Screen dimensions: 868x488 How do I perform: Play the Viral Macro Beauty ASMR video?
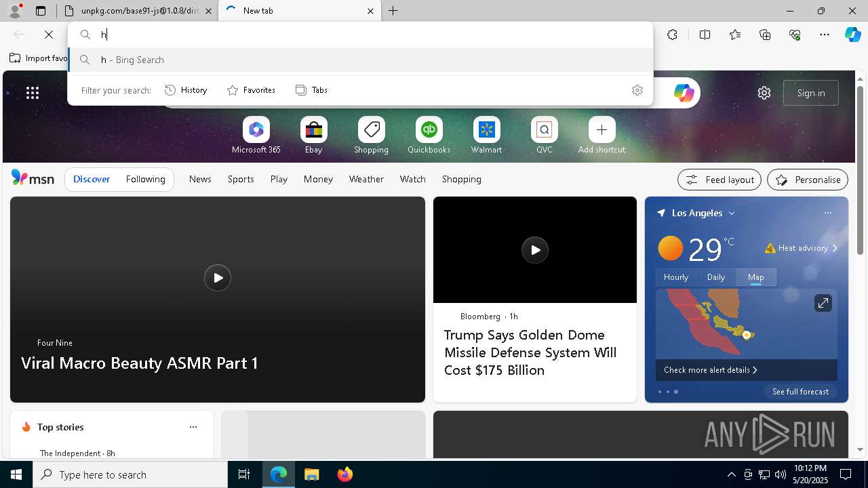tap(218, 278)
